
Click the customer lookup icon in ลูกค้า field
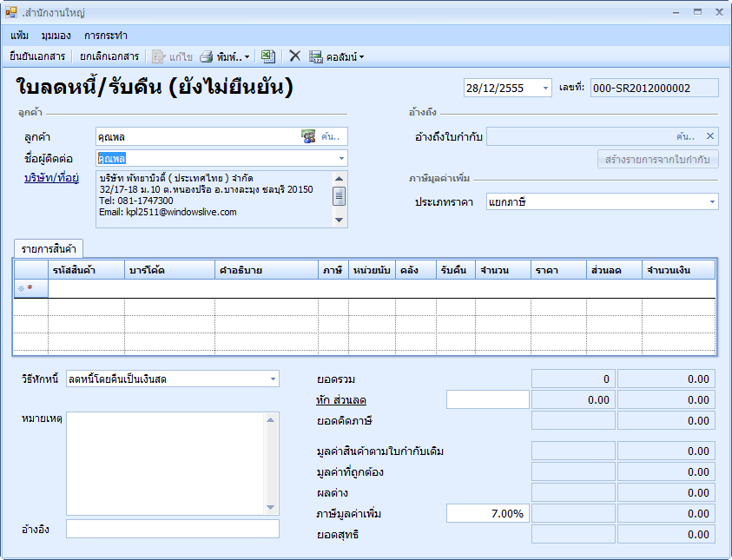pos(308,136)
